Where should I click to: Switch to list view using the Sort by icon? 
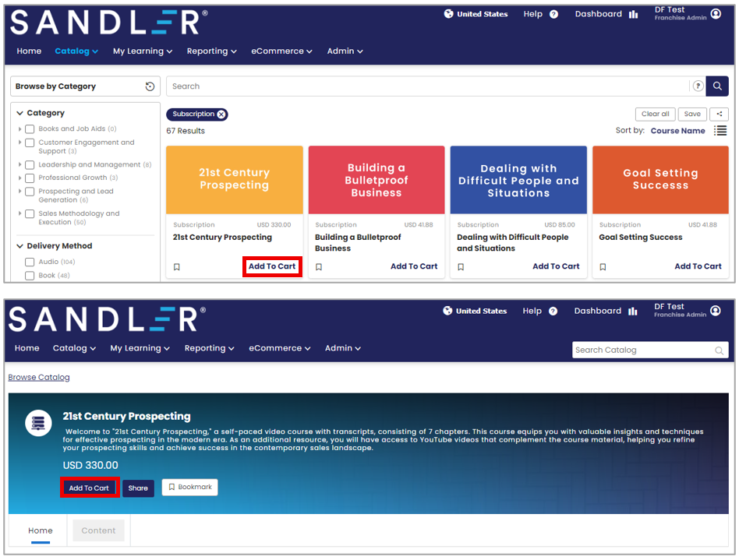[720, 131]
